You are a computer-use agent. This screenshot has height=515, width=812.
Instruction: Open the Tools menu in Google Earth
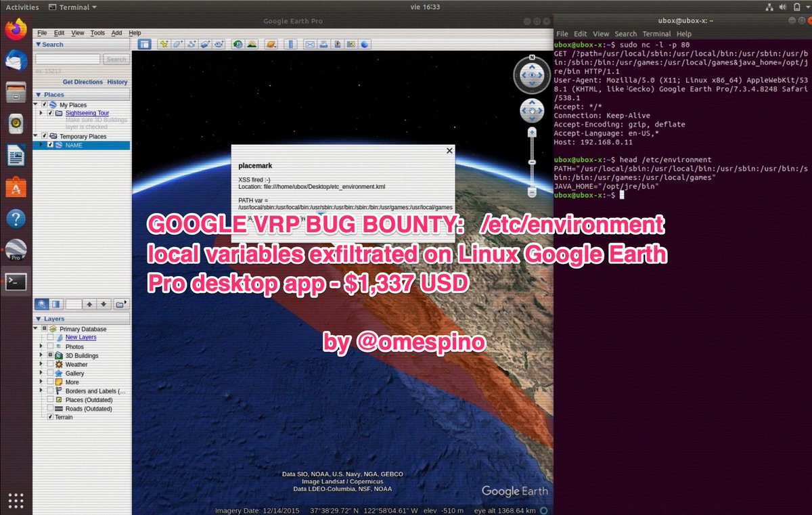[97, 32]
